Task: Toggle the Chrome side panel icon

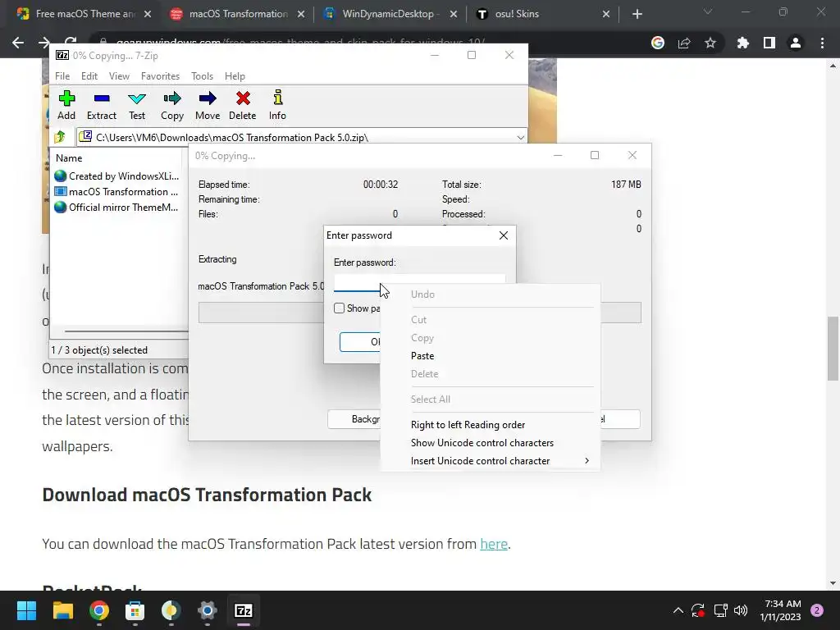Action: [769, 43]
